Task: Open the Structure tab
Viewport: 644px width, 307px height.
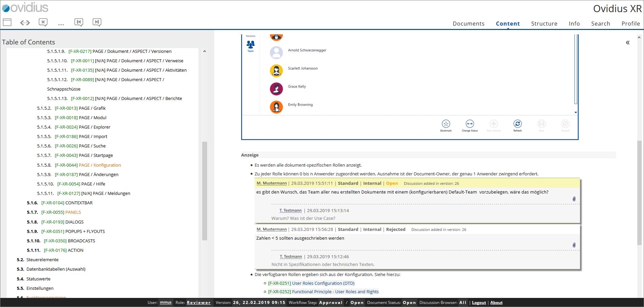Action: click(544, 24)
